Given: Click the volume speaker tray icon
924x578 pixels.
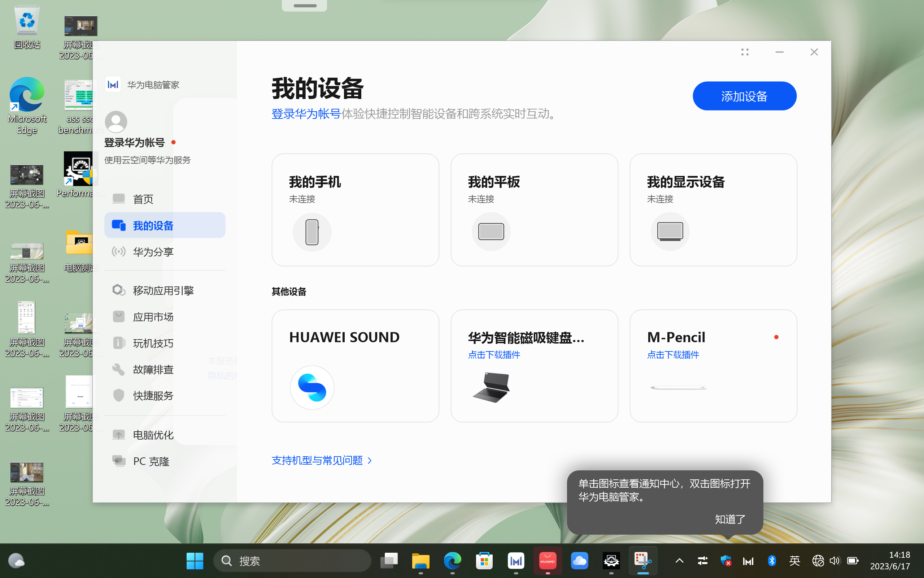Looking at the screenshot, I should pyautogui.click(x=834, y=561).
